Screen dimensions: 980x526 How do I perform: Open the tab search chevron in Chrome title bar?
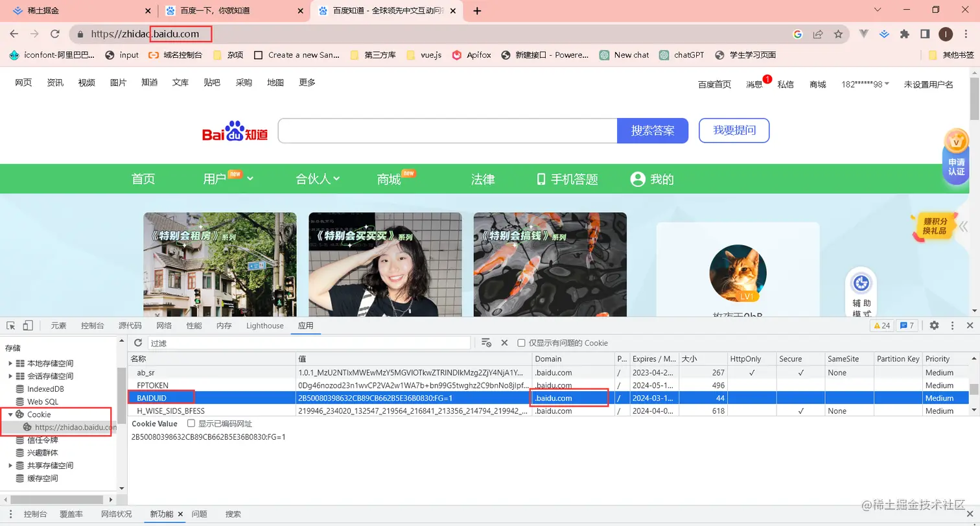878,10
